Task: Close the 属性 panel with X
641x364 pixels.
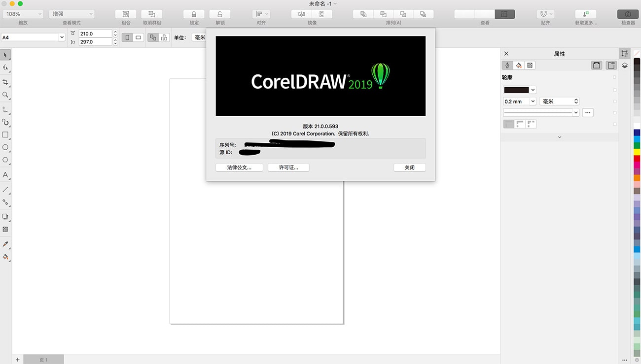Action: pos(506,54)
